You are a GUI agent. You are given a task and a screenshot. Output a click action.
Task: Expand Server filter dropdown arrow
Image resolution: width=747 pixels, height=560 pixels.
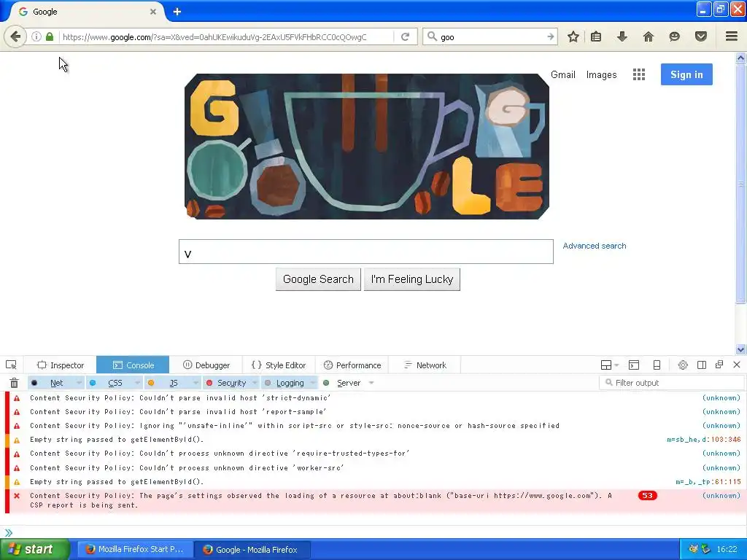pos(371,383)
